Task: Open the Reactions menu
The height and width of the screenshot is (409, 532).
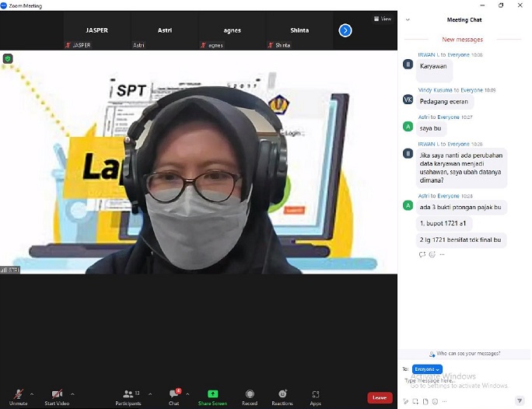Action: click(x=282, y=397)
